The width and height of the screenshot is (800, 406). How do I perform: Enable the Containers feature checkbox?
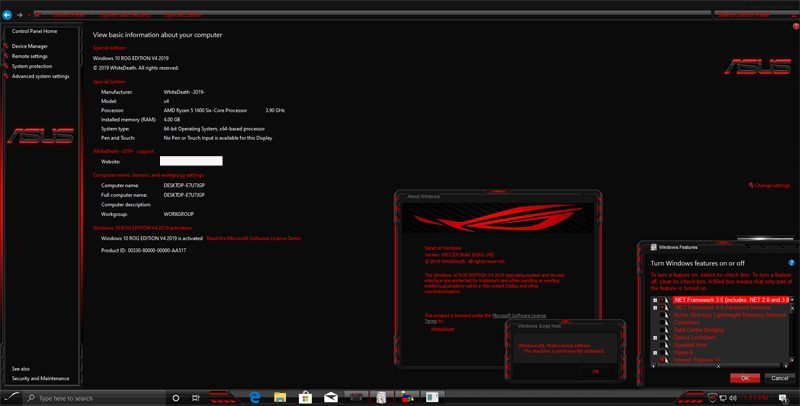pyautogui.click(x=662, y=322)
